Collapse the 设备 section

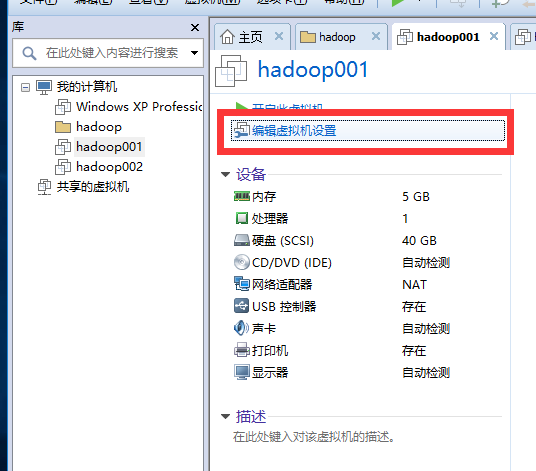pyautogui.click(x=225, y=175)
